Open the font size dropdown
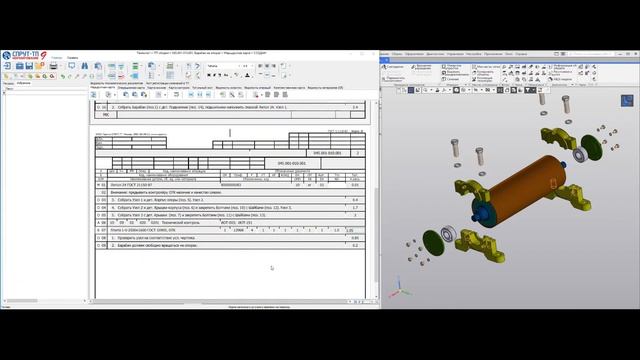 [x=252, y=66]
